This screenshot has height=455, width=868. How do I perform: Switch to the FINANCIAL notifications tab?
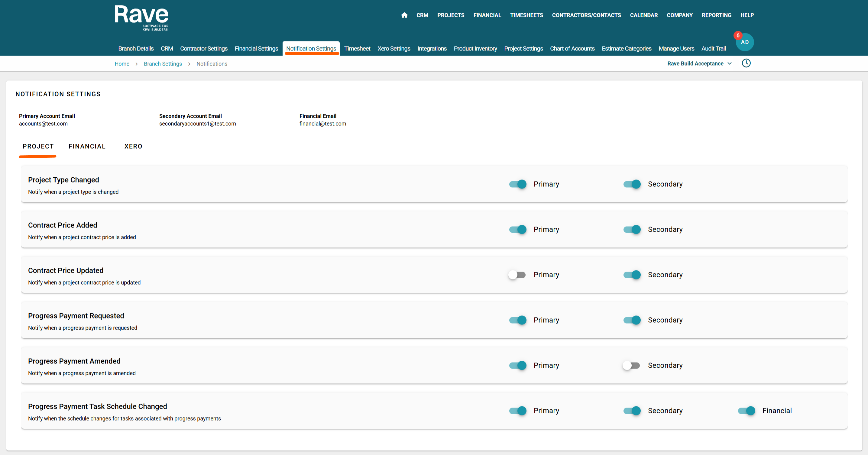point(87,147)
